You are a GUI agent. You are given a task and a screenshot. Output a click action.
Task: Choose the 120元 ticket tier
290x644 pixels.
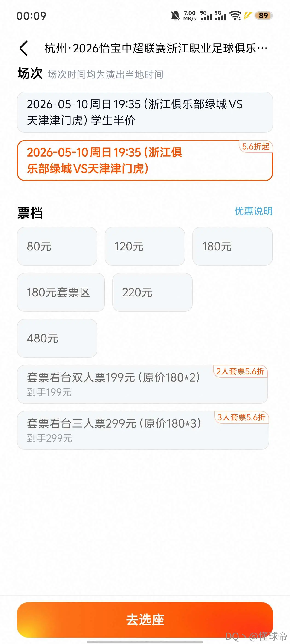(145, 246)
